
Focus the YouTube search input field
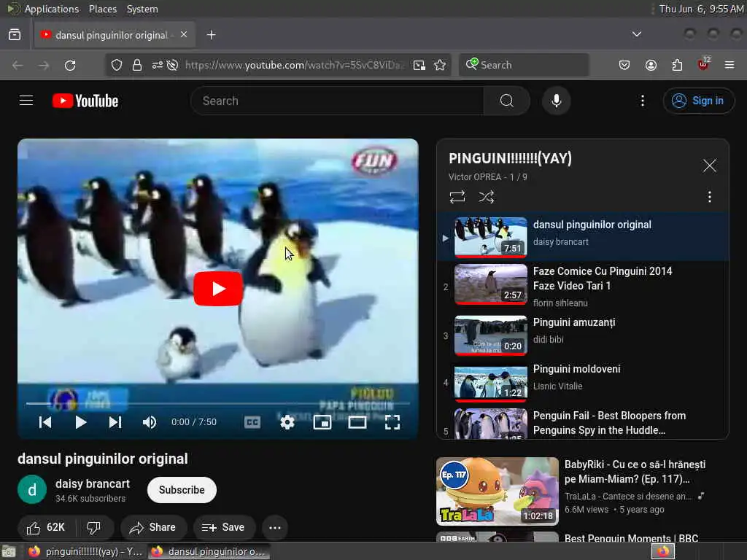pyautogui.click(x=337, y=101)
